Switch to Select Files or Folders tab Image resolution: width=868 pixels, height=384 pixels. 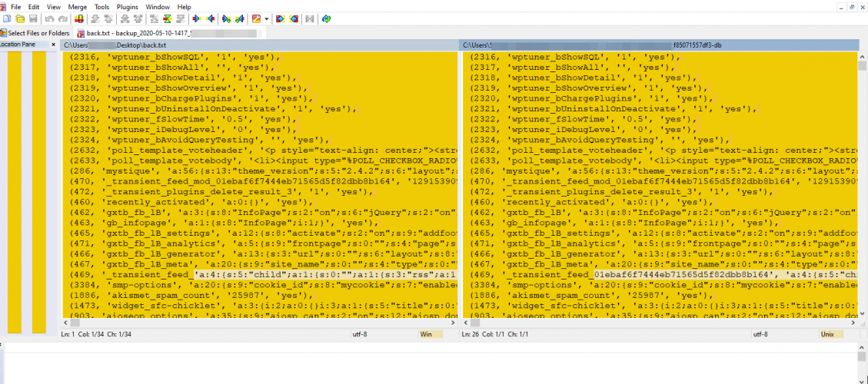[x=35, y=33]
